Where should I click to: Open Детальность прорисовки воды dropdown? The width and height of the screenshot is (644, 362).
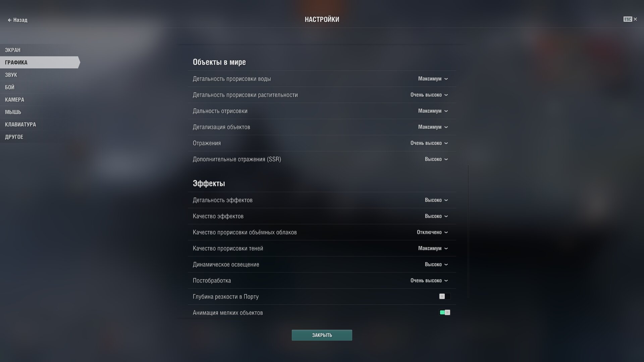[433, 79]
